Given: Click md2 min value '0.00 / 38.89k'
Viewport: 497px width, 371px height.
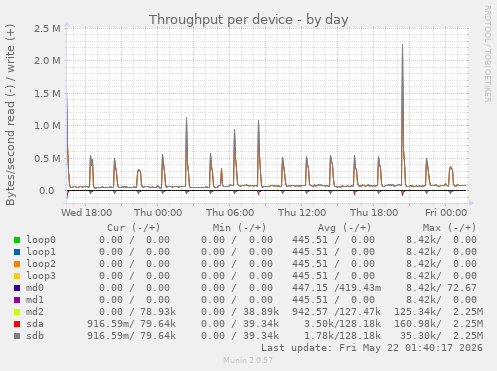Looking at the screenshot, I should [x=240, y=312].
